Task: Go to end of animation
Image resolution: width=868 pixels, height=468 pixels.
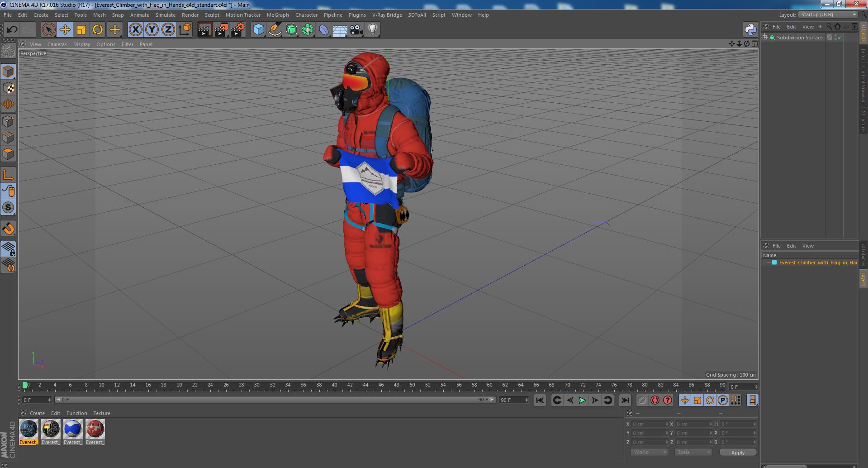Action: (625, 400)
